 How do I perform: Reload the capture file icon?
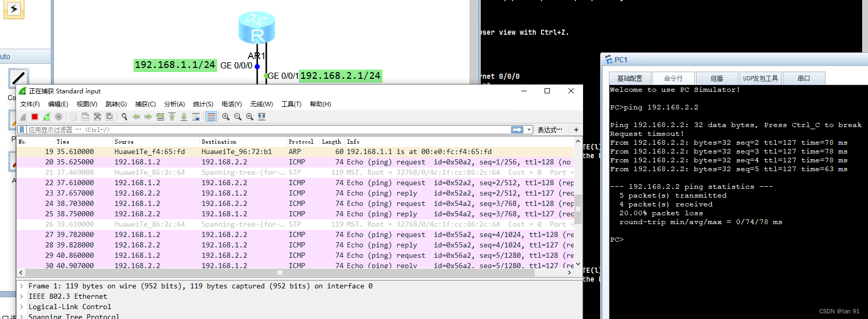[109, 117]
